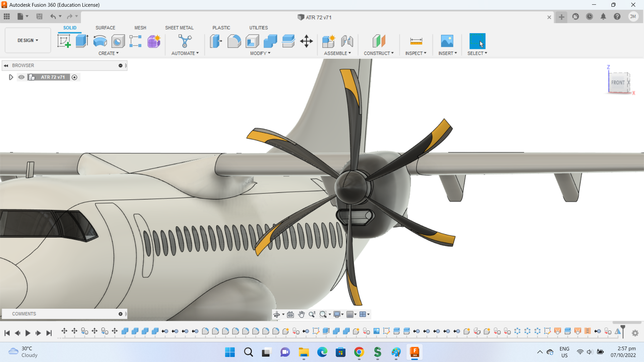Open Google Chrome from the taskbar
This screenshot has height=362, width=644.
[x=359, y=352]
